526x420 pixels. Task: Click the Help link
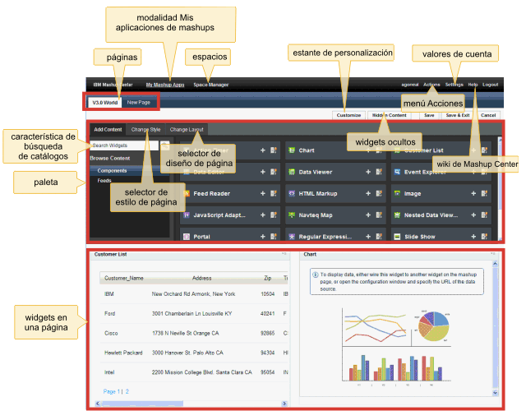[473, 85]
